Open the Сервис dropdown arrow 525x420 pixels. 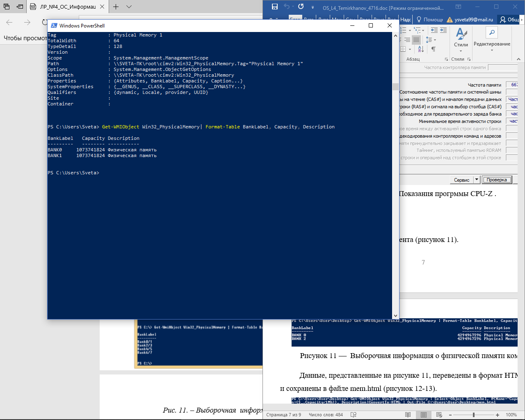pyautogui.click(x=477, y=180)
